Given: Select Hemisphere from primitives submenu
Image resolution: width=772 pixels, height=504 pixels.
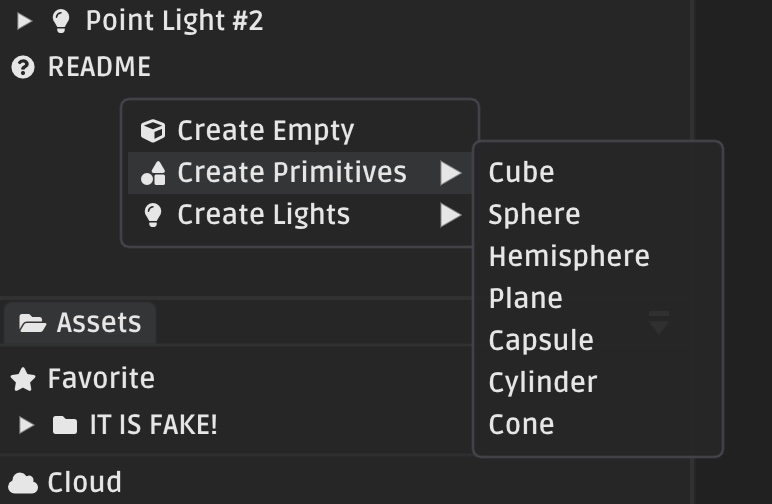Looking at the screenshot, I should tap(598, 256).
